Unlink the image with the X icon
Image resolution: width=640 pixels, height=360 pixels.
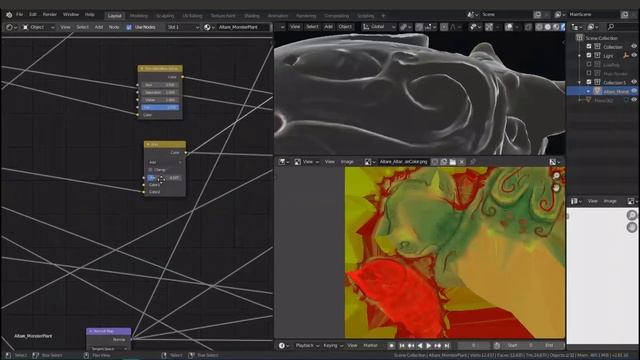[x=462, y=162]
